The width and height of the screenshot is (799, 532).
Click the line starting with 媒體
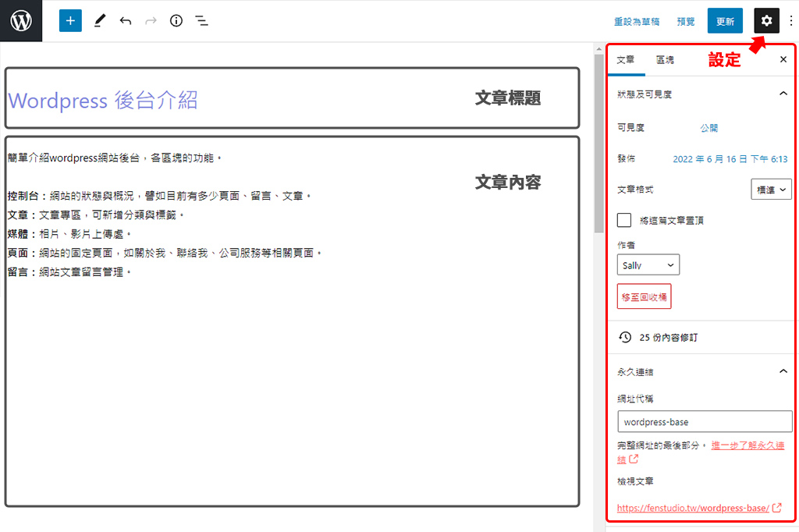[x=69, y=234]
